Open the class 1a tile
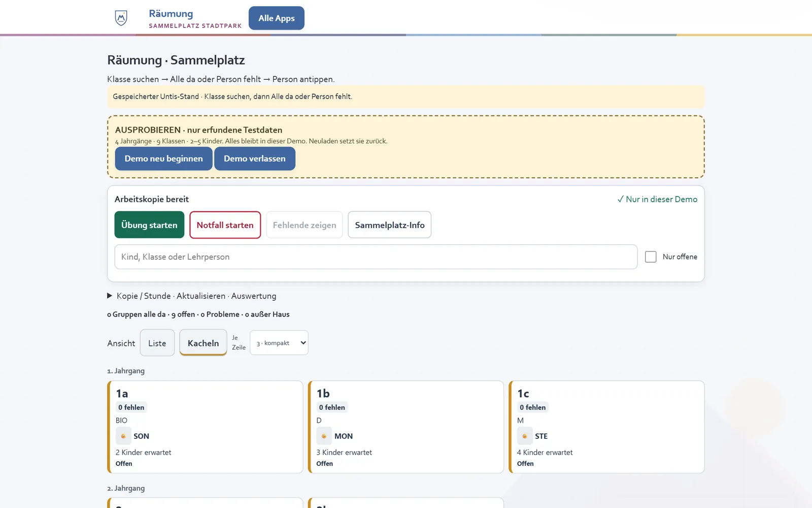The image size is (812, 508). [x=205, y=427]
